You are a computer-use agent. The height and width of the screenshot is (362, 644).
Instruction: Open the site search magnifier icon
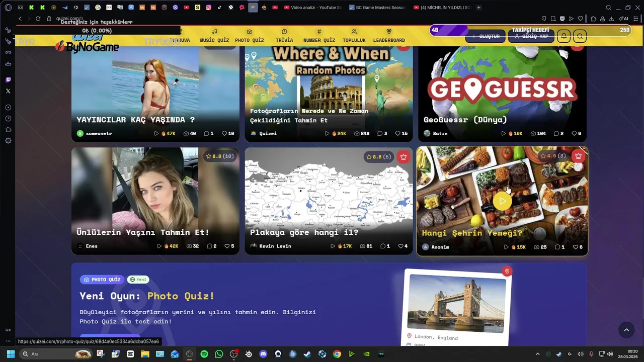[x=580, y=36]
